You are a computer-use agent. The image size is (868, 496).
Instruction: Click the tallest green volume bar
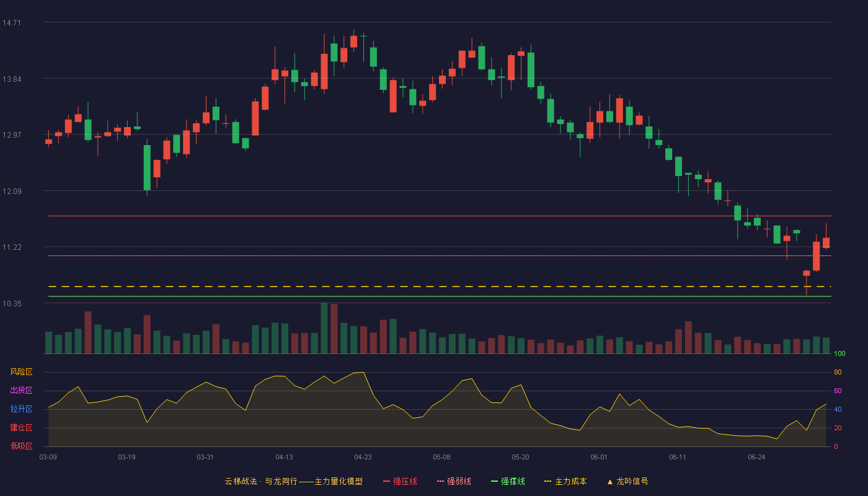pos(324,328)
